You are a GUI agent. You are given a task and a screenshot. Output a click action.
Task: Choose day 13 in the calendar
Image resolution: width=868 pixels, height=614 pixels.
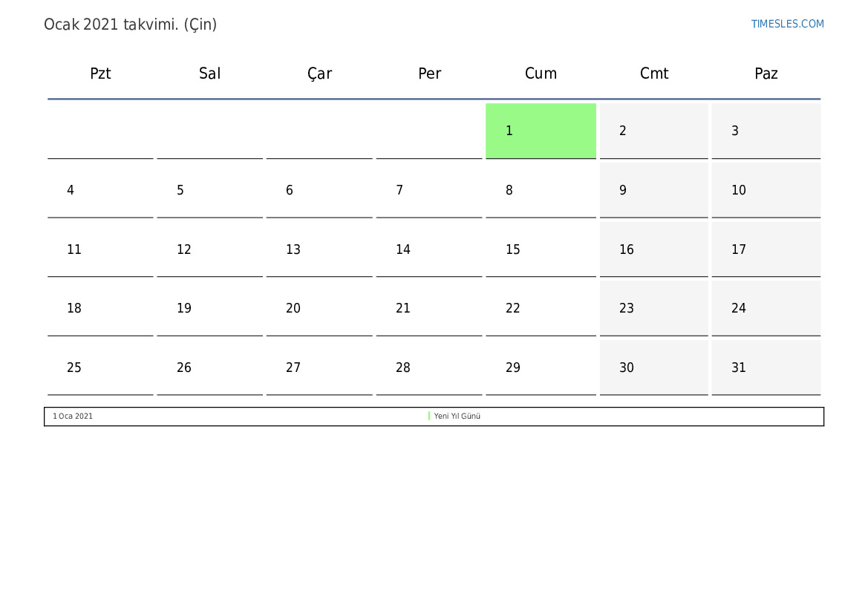pos(319,249)
